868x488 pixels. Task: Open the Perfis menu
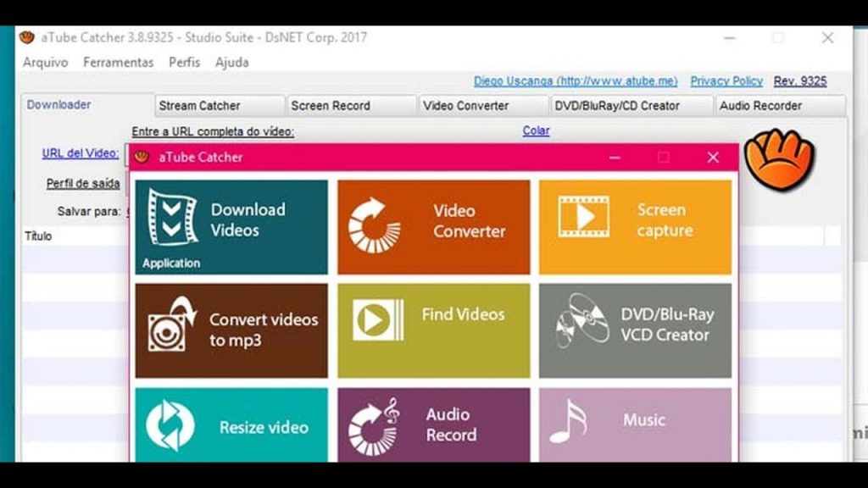pyautogui.click(x=184, y=63)
